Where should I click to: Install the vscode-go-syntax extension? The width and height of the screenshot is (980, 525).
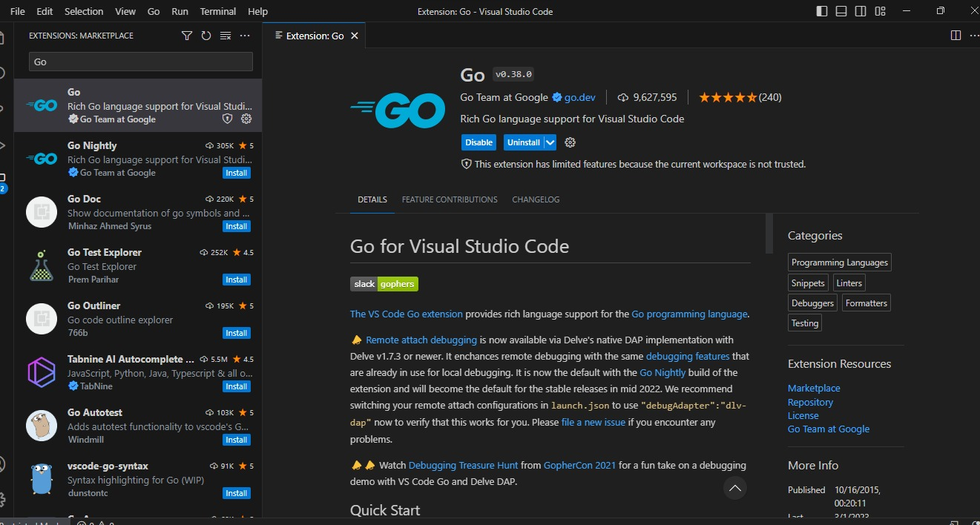[237, 493]
